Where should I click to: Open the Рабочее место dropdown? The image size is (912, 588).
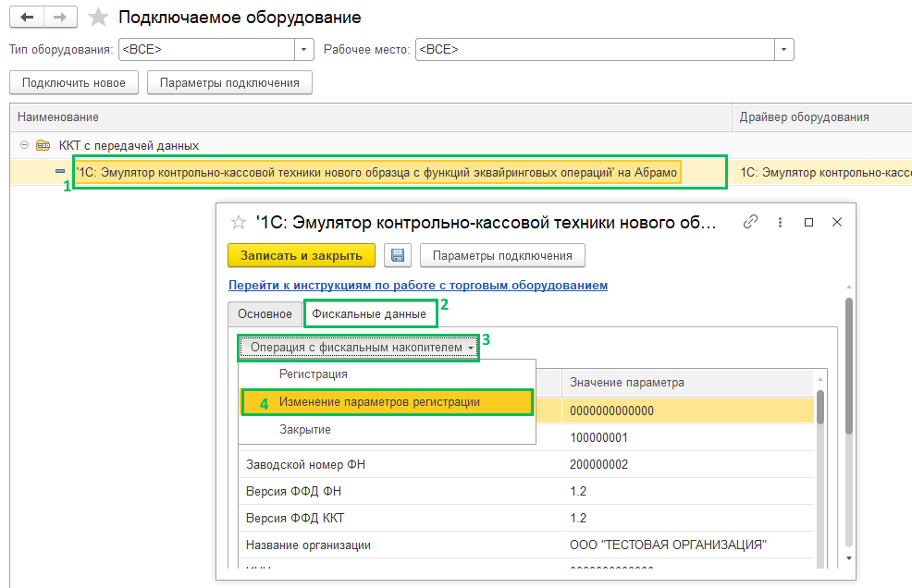click(784, 49)
